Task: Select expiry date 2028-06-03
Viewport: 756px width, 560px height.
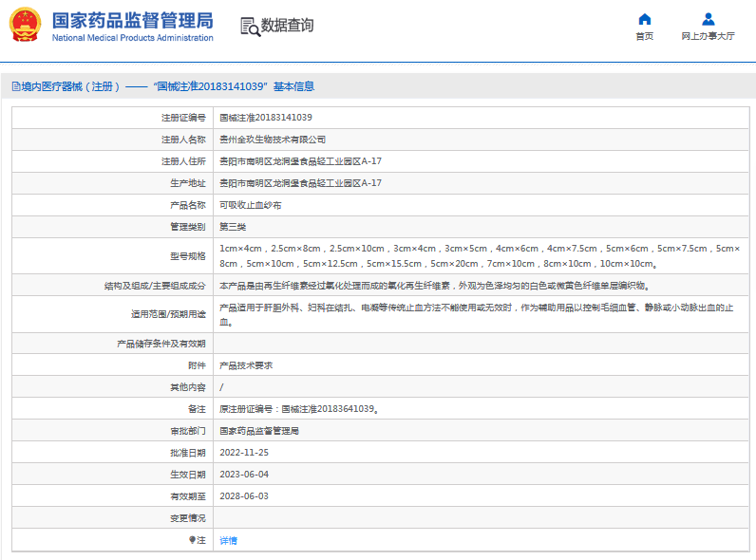Action: (x=244, y=496)
